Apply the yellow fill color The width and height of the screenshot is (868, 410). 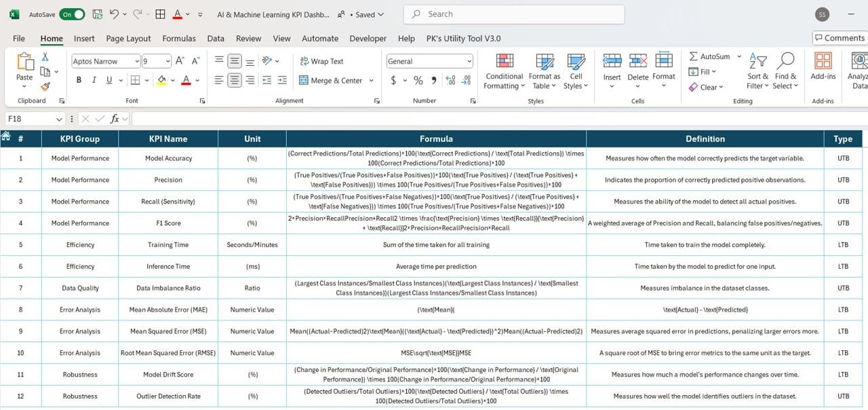(x=161, y=80)
